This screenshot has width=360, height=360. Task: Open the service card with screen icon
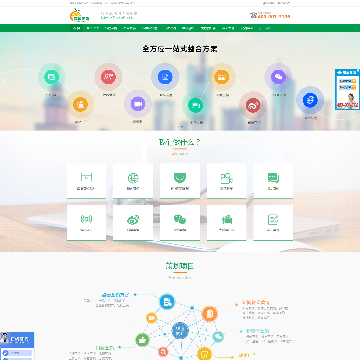(86, 181)
